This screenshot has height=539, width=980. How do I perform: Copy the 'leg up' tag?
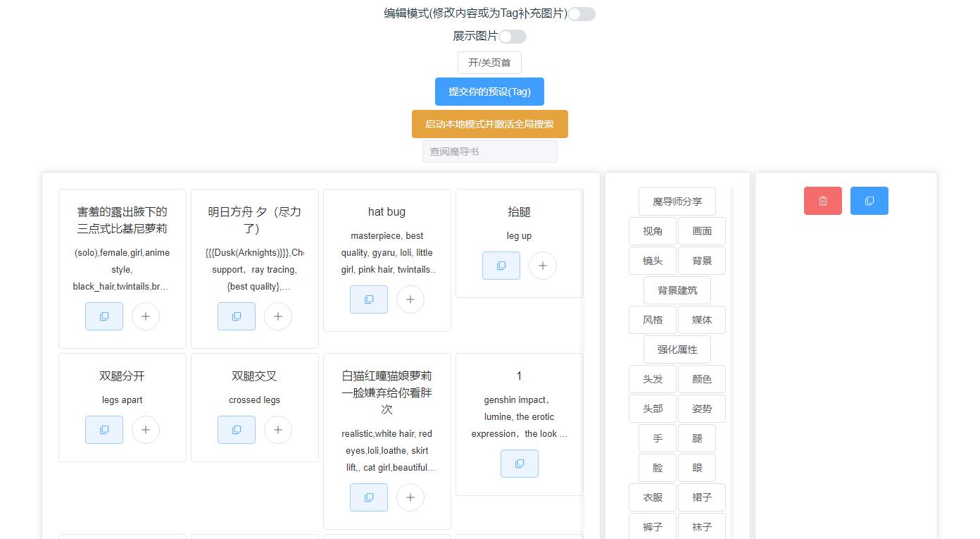point(501,266)
